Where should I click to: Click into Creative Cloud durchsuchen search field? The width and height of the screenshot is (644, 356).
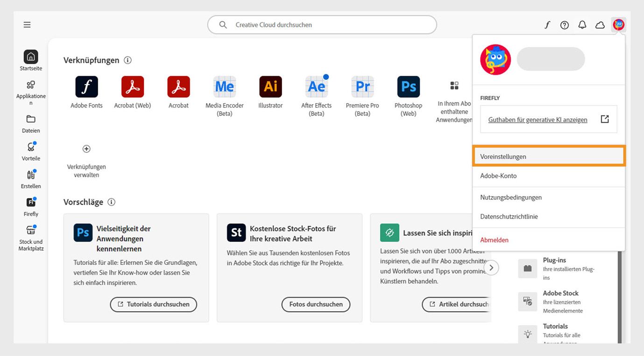(x=322, y=25)
